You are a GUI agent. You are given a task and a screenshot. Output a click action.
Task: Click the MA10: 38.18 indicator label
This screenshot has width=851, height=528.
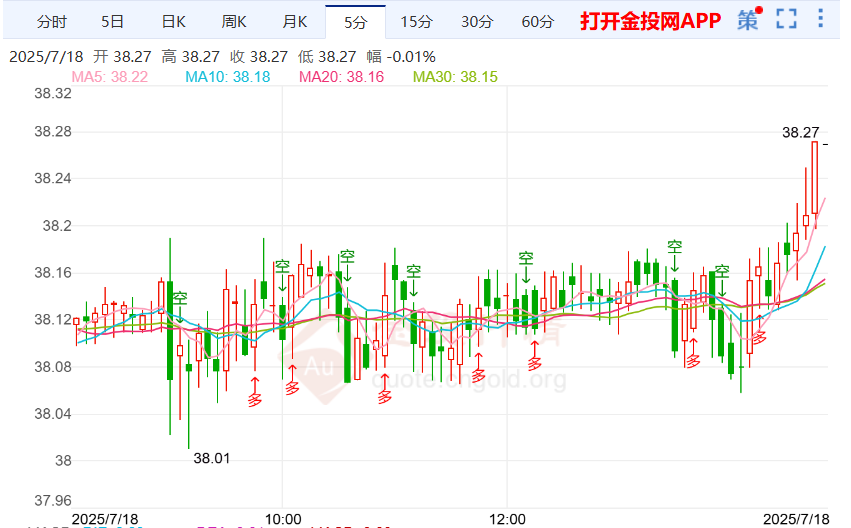[x=228, y=77]
